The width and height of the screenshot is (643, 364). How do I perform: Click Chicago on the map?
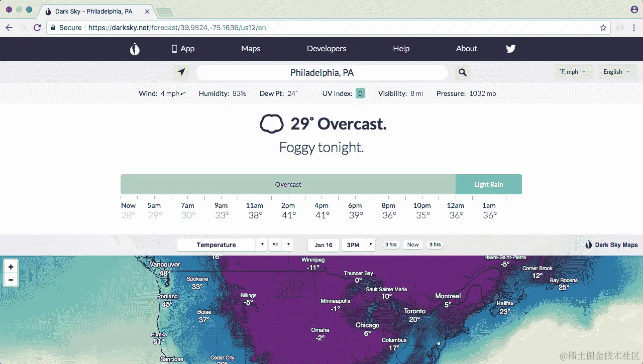(x=367, y=325)
